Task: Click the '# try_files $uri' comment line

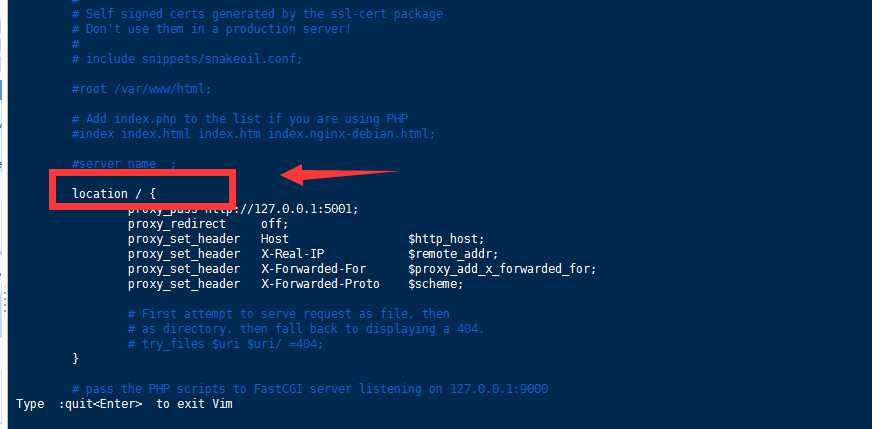Action: [x=225, y=344]
